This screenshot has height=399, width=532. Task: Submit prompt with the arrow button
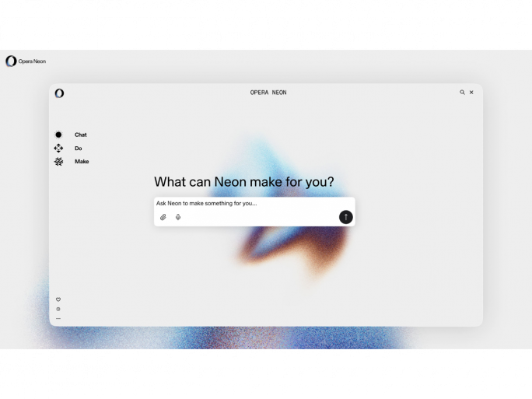(x=346, y=217)
